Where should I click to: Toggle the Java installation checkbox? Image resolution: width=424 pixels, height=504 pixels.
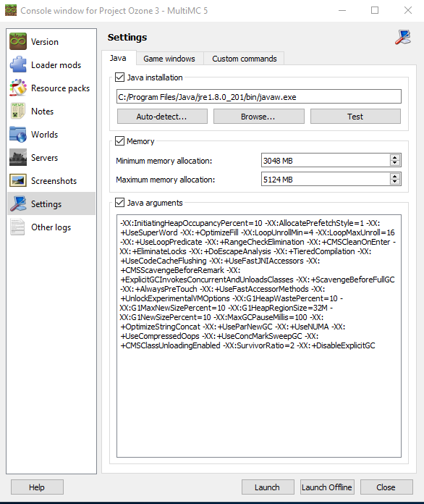coord(120,77)
